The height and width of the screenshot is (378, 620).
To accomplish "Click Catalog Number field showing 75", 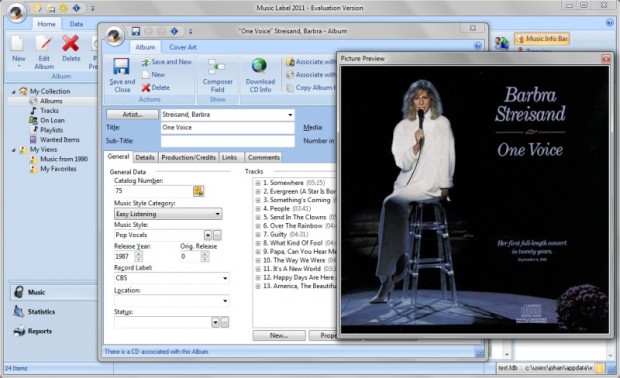I will tap(153, 191).
